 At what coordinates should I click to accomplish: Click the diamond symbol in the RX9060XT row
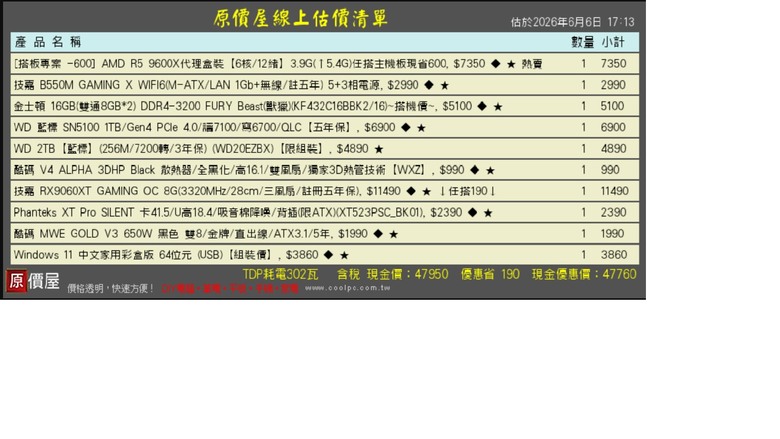pos(411,191)
